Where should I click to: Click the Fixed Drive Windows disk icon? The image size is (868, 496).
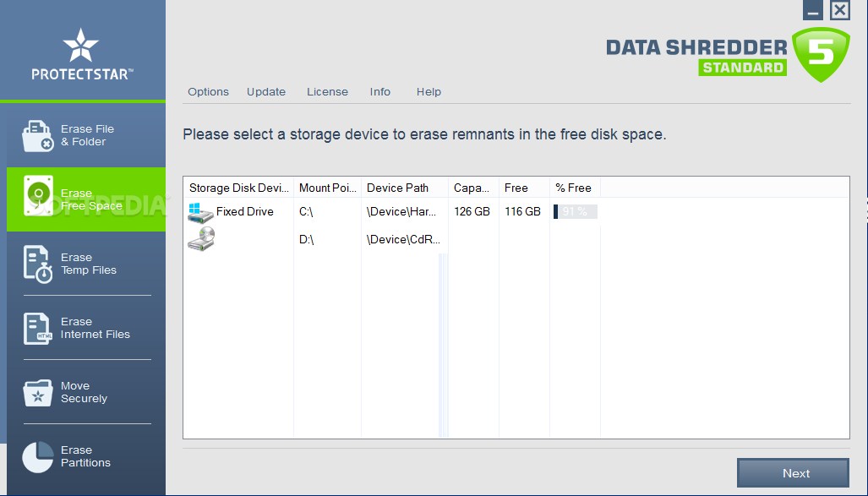click(x=199, y=213)
